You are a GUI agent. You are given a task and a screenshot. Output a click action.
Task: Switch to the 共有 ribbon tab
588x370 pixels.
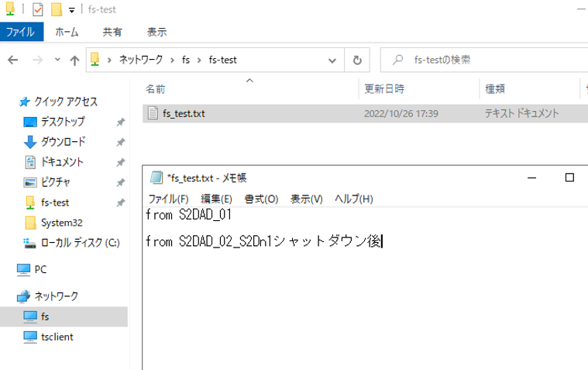tap(112, 32)
